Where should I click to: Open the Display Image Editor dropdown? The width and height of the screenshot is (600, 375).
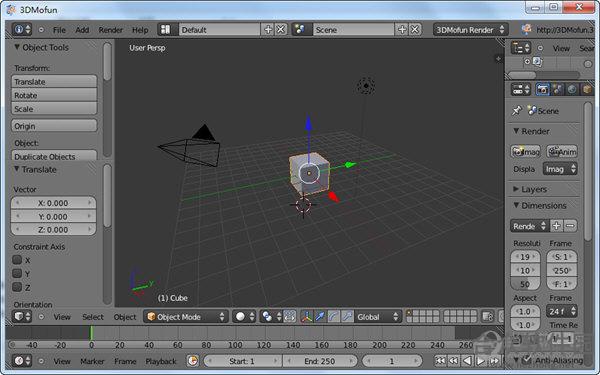560,169
